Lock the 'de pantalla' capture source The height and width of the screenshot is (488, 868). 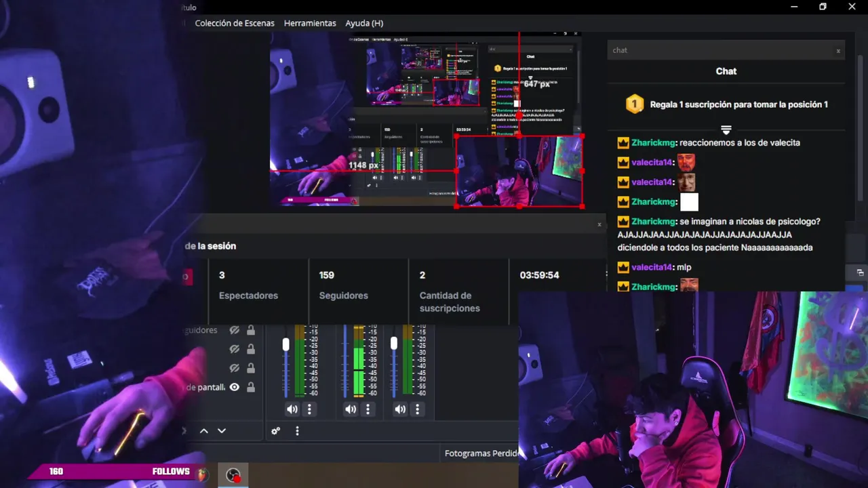point(251,387)
